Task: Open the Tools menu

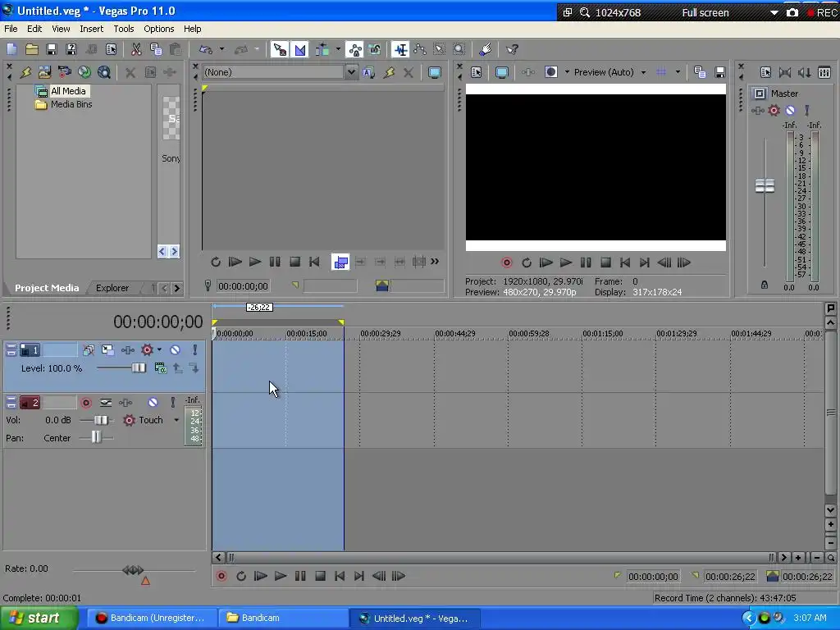Action: (x=124, y=29)
